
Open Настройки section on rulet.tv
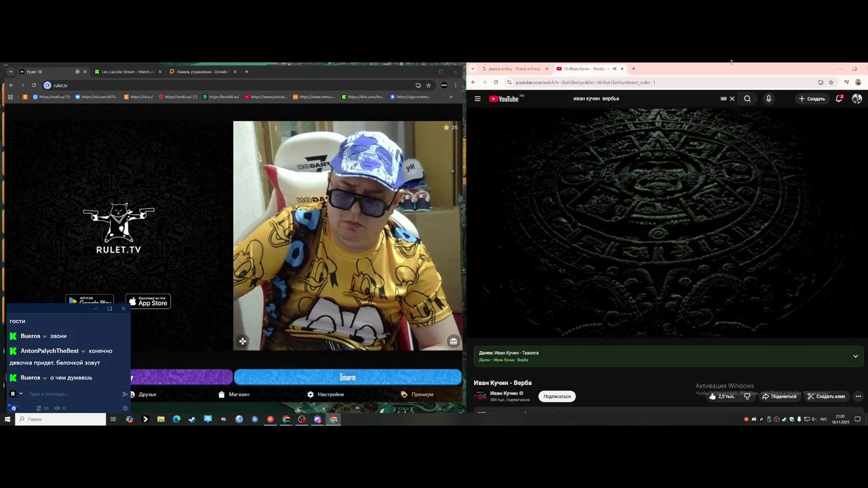coord(325,394)
